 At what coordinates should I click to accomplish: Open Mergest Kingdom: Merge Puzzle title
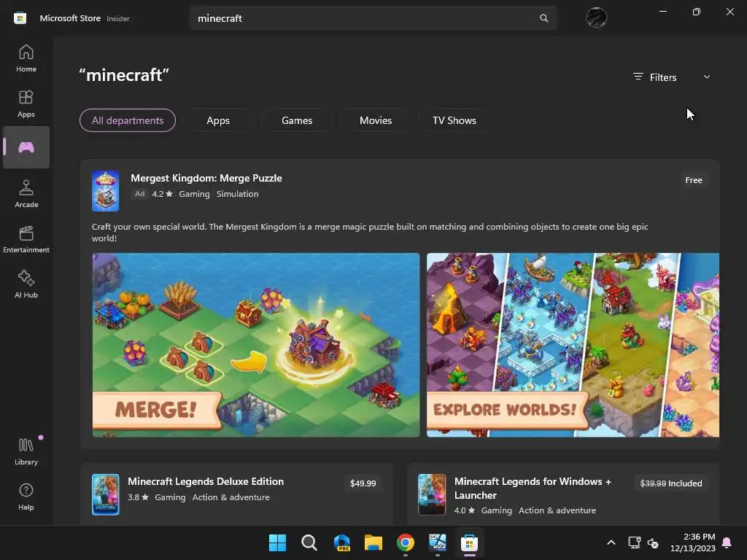click(x=206, y=178)
